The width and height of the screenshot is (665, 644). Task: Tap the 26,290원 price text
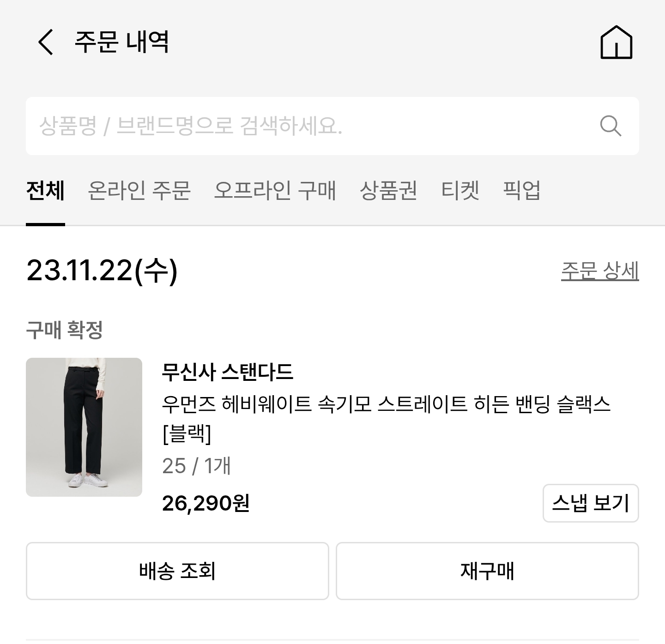pos(206,503)
